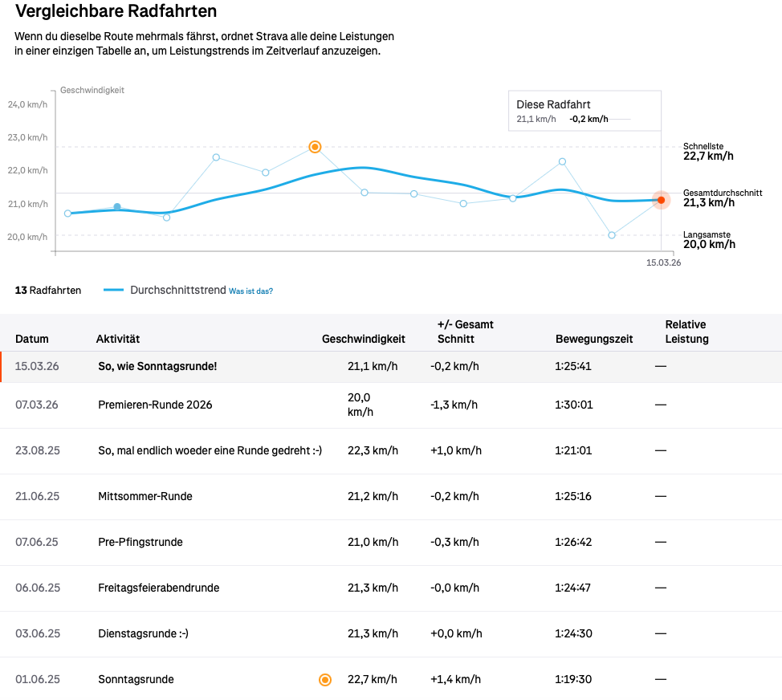This screenshot has width=782, height=700.
Task: Go to the 'Freitagsfeierabendrunde' activity
Action: [159, 588]
